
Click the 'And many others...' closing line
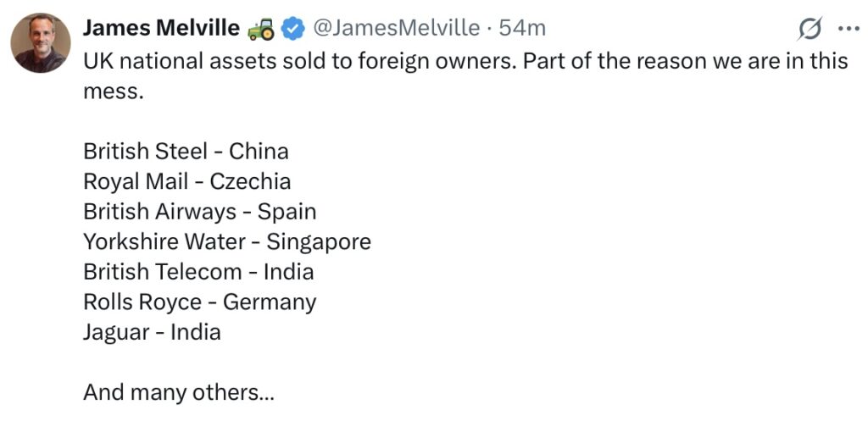click(178, 392)
